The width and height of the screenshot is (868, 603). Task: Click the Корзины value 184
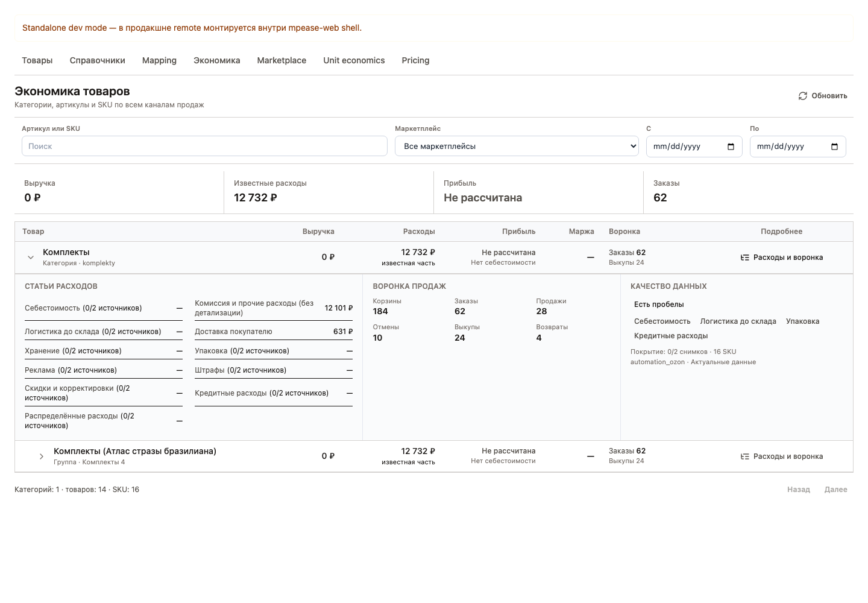(380, 312)
